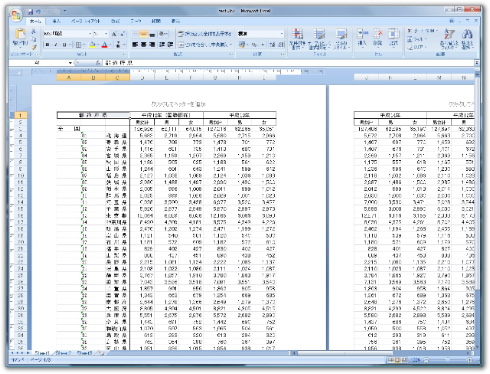Open Format as Table
Image resolution: width=490 pixels, height=374 pixels.
319,39
